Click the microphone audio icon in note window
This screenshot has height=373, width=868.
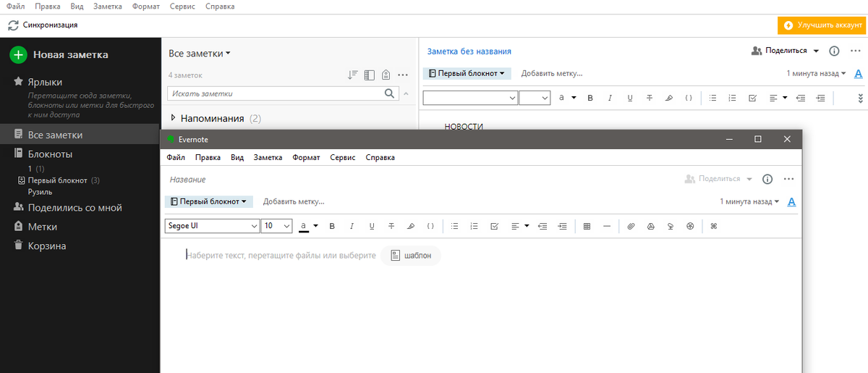[x=670, y=226]
